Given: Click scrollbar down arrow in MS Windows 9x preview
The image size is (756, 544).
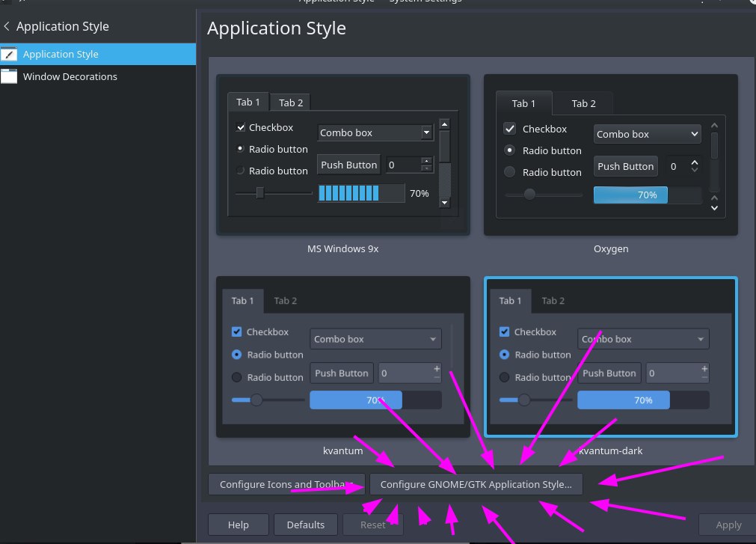Looking at the screenshot, I should [x=444, y=203].
